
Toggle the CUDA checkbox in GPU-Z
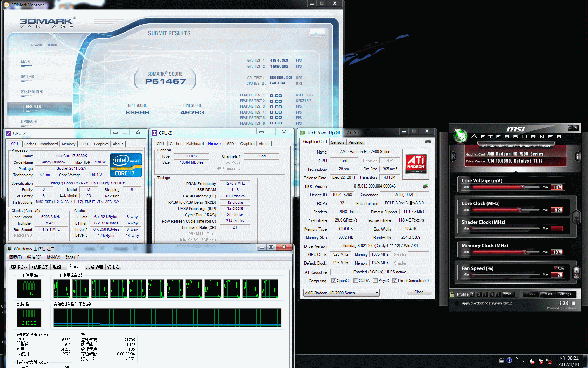(x=356, y=281)
